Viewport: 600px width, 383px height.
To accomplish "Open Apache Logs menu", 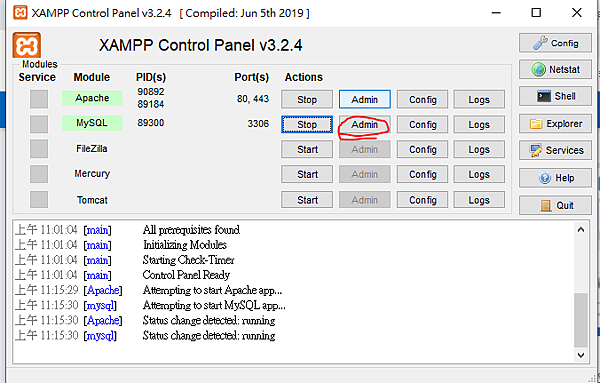I will [x=479, y=99].
